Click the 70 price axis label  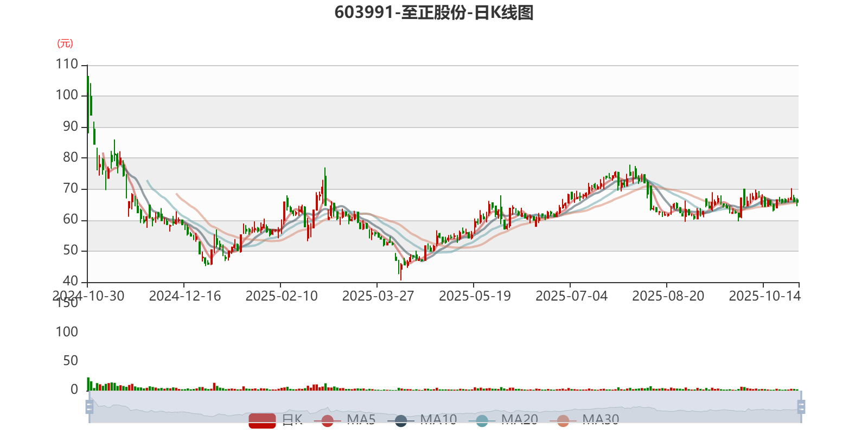(x=71, y=189)
